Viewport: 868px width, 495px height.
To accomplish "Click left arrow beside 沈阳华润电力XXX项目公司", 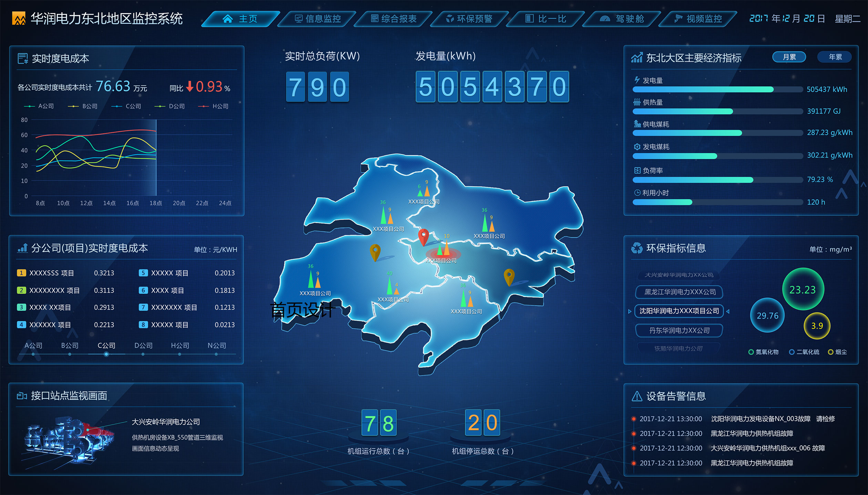I will 630,311.
